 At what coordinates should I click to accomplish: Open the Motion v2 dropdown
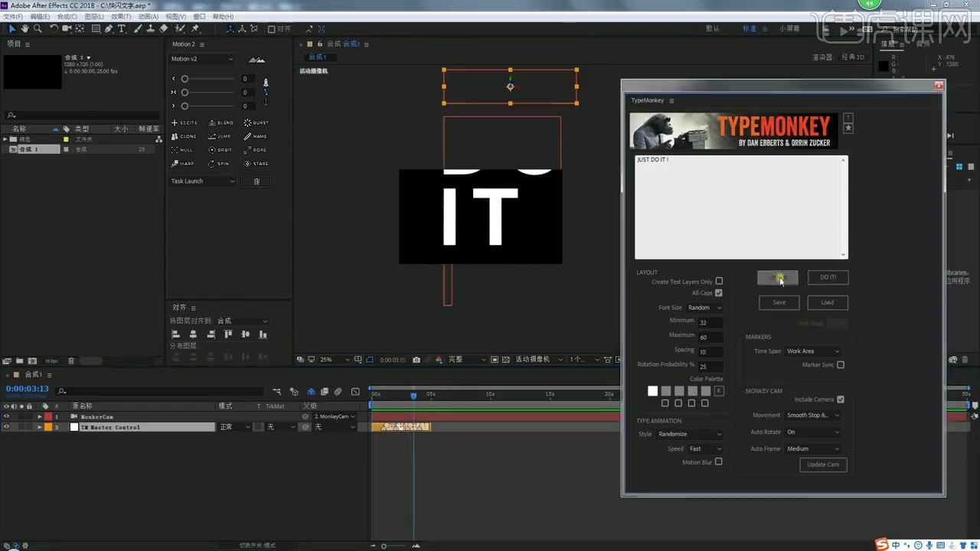(x=202, y=59)
